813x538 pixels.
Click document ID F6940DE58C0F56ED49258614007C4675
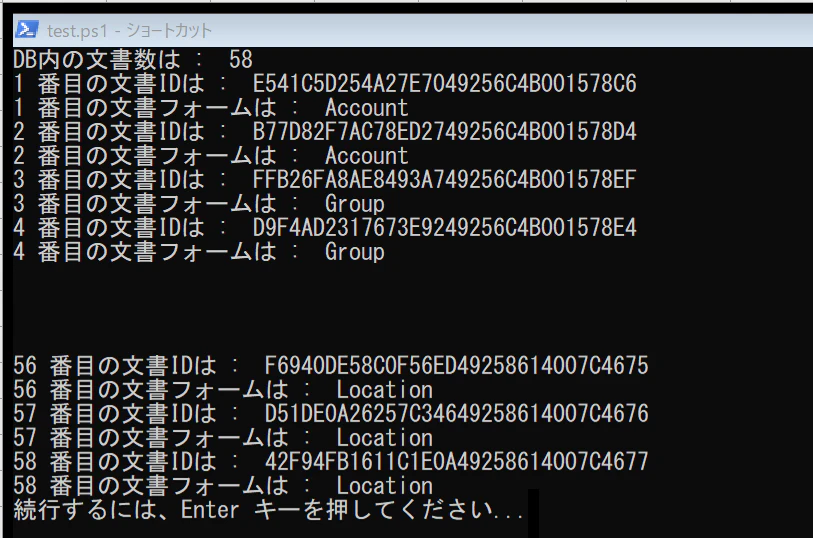tap(456, 365)
